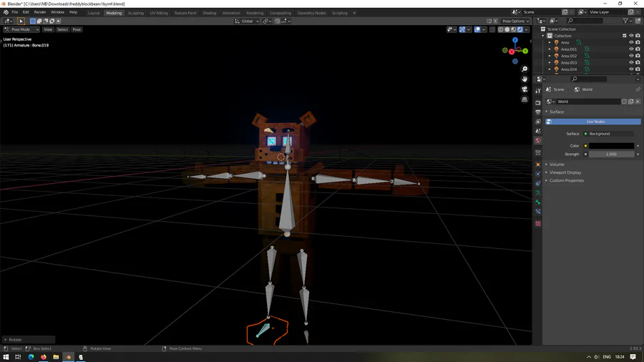The image size is (644, 362).
Task: Toggle Collection exclude checkbox
Action: (x=624, y=36)
